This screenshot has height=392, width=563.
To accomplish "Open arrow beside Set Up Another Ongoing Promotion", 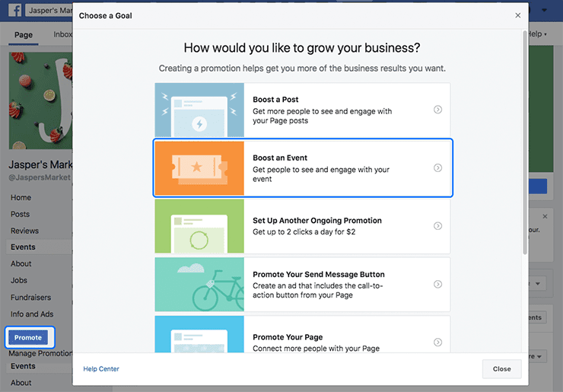I will [x=437, y=226].
